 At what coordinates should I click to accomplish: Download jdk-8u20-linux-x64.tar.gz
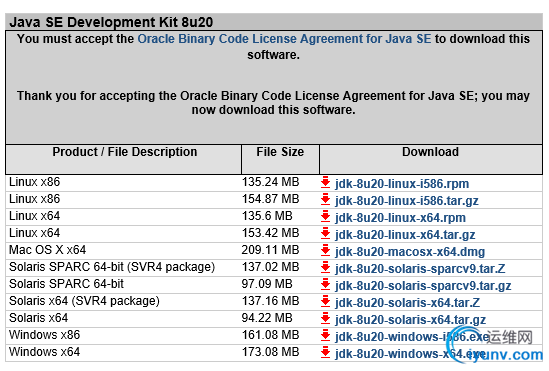[x=405, y=235]
